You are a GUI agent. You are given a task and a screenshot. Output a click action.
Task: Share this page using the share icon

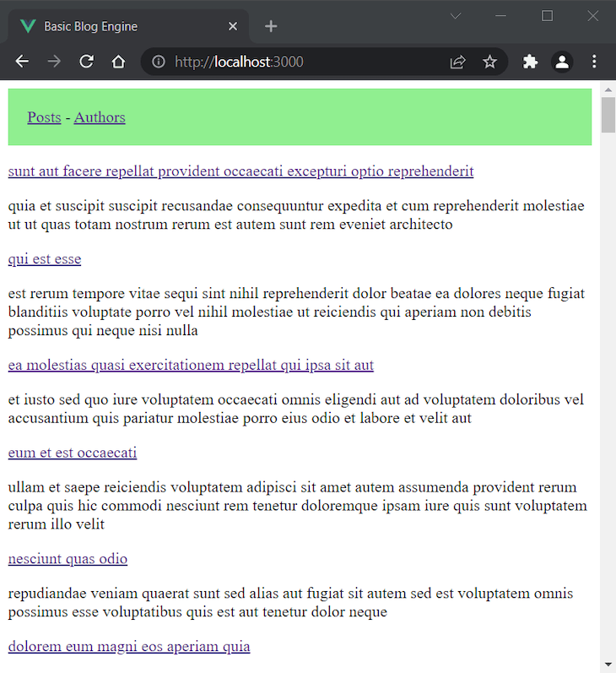(457, 62)
